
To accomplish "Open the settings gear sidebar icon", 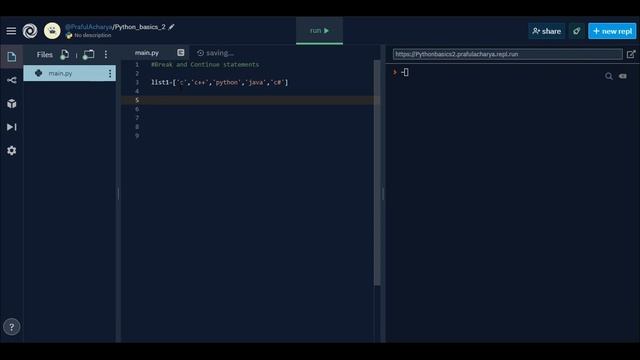I will pyautogui.click(x=11, y=151).
